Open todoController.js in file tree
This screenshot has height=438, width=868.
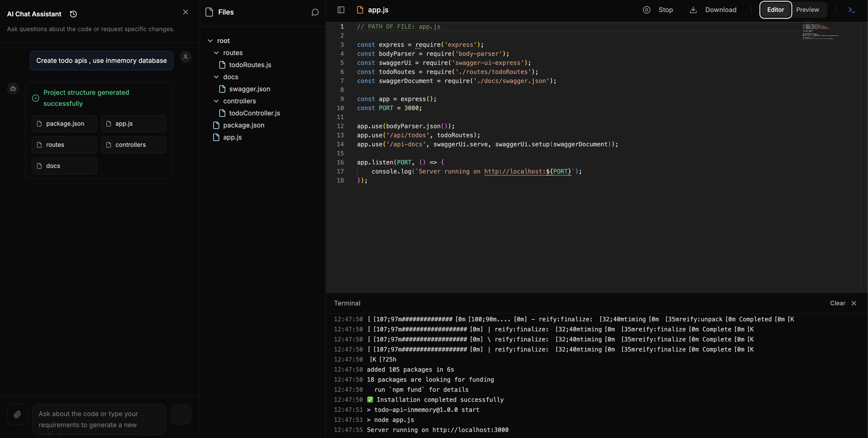click(254, 113)
